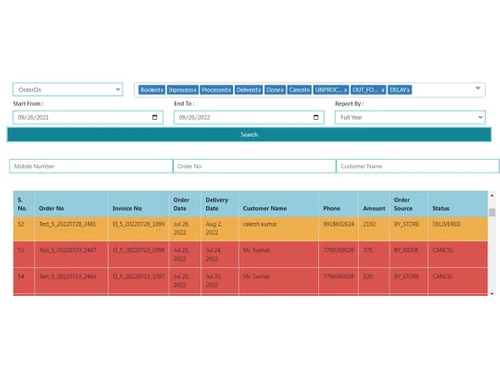Remove the Inprocess status tag
Viewport: 500px width, 375px height.
coord(195,90)
